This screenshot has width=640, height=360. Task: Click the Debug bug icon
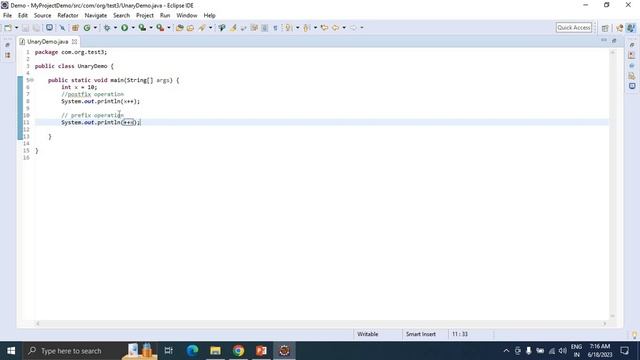(107, 28)
